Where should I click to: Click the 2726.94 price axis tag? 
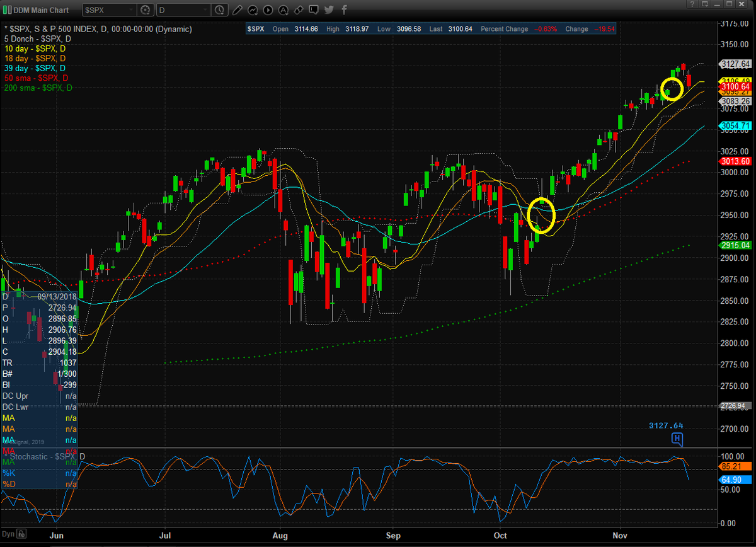(x=736, y=406)
